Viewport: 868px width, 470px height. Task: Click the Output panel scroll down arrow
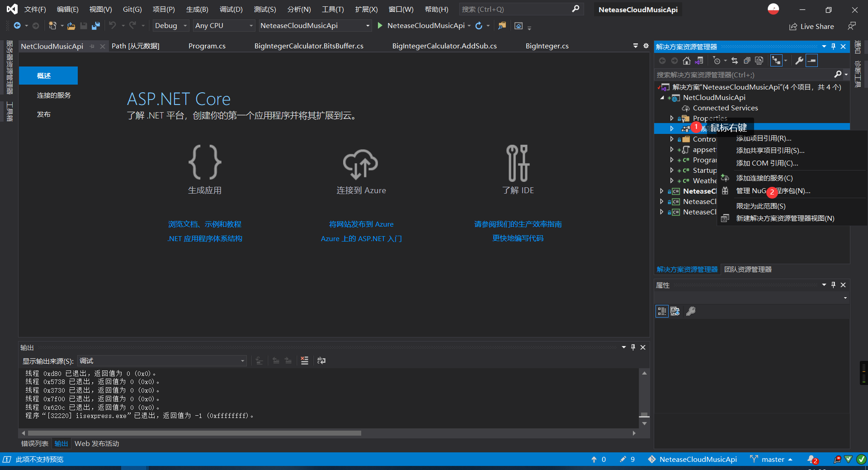pos(644,423)
